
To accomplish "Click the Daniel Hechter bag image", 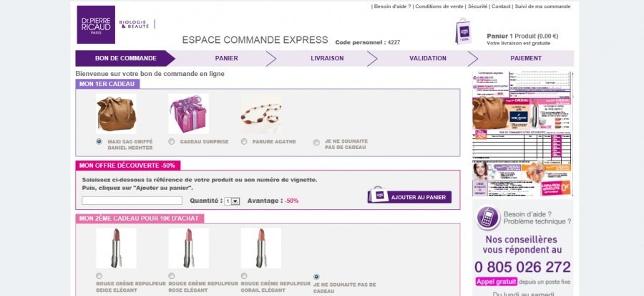I will click(x=115, y=113).
